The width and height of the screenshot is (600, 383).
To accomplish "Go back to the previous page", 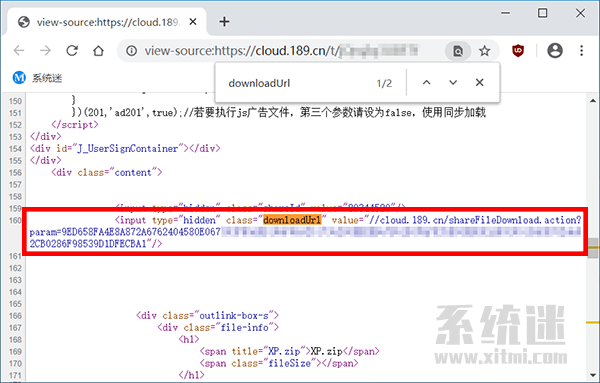I will 19,51.
